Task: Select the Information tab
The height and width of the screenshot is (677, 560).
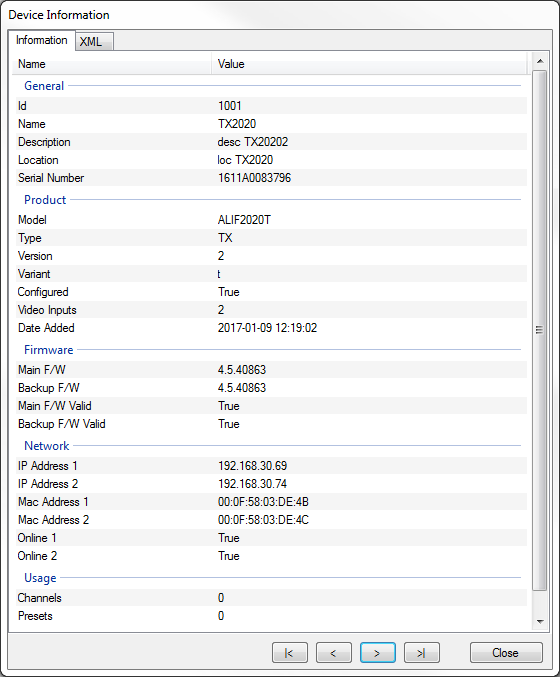Action: (x=41, y=40)
